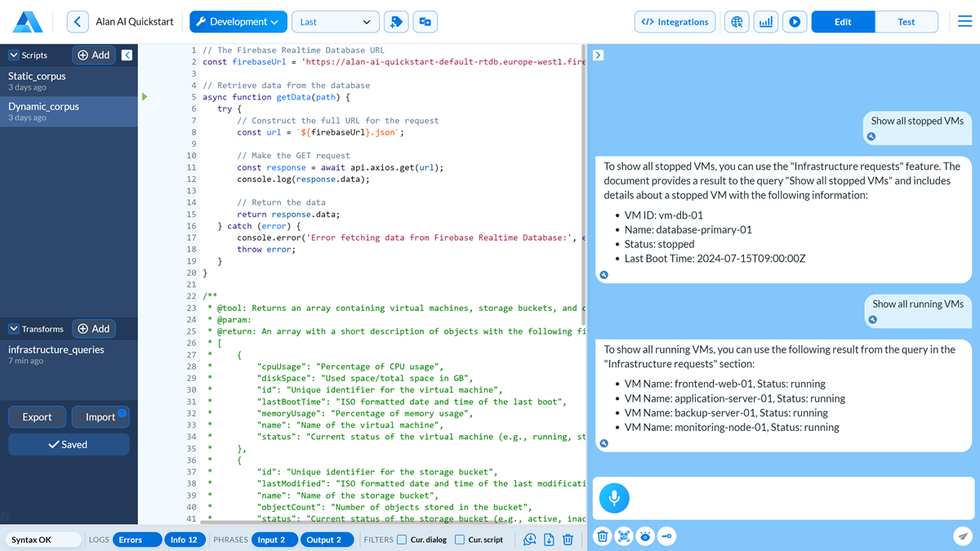Open the hamburger menu
The height and width of the screenshot is (551, 980).
click(964, 22)
